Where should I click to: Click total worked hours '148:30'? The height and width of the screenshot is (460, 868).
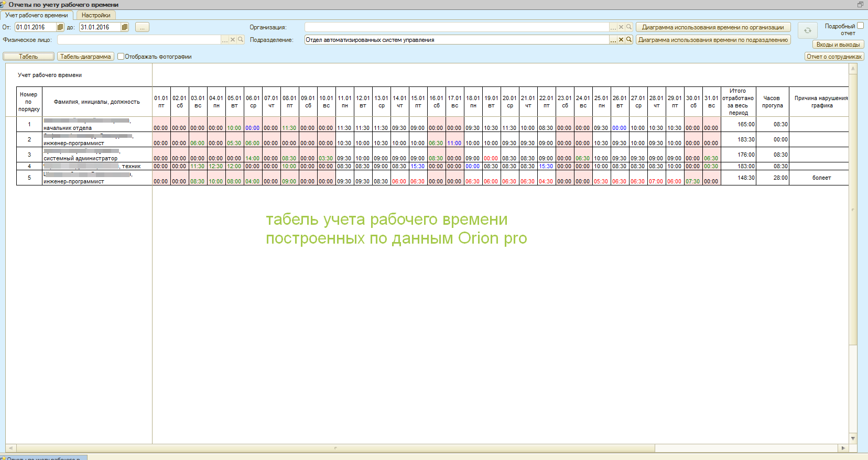click(738, 178)
